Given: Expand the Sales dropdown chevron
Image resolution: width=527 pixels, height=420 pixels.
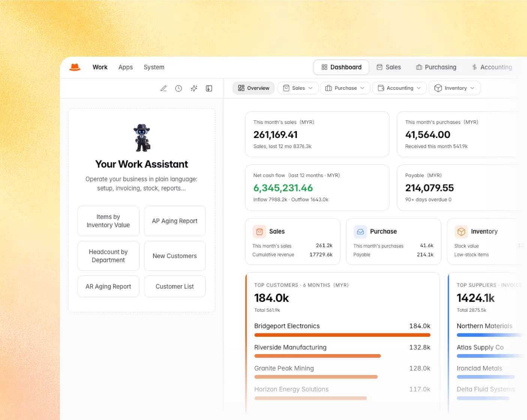Looking at the screenshot, I should pos(310,88).
